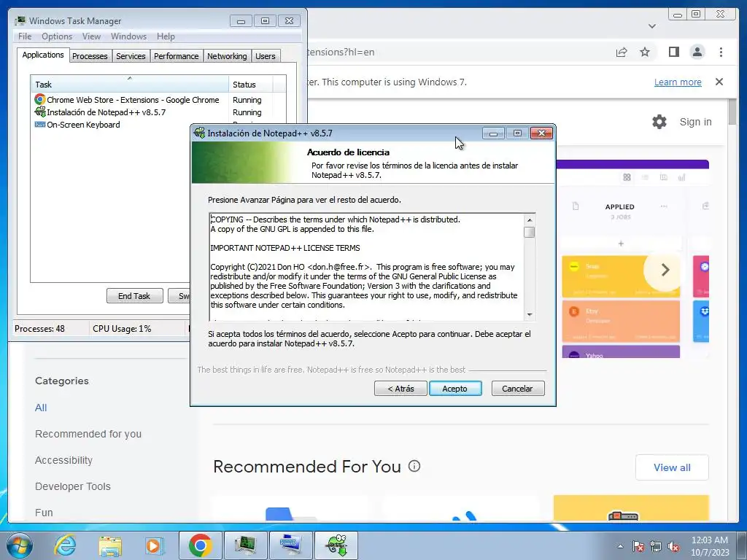Click View all for Recommended For You

(x=672, y=467)
